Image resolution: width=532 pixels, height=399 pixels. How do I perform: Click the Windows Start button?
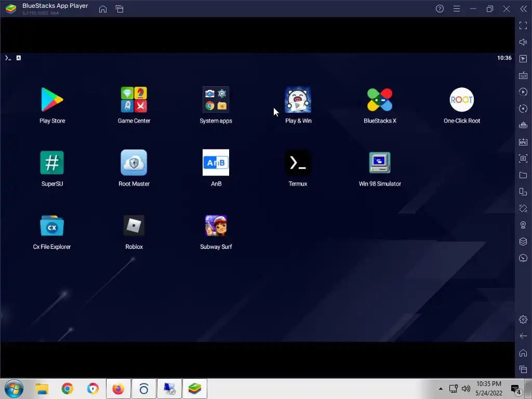point(14,389)
